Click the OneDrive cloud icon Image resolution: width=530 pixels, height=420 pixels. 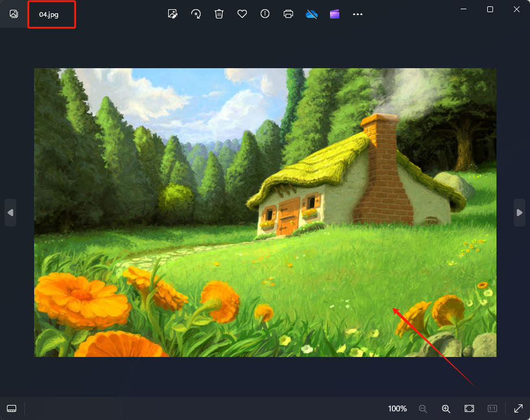[312, 14]
